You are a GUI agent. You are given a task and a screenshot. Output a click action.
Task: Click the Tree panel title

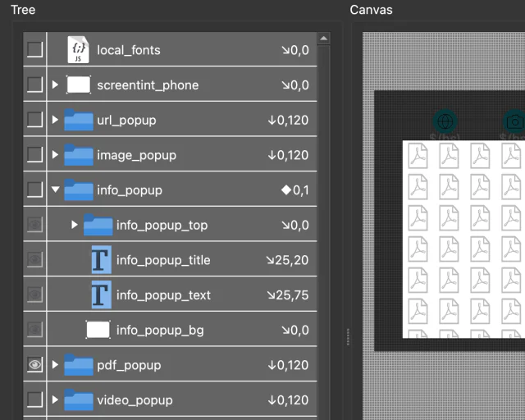23,10
